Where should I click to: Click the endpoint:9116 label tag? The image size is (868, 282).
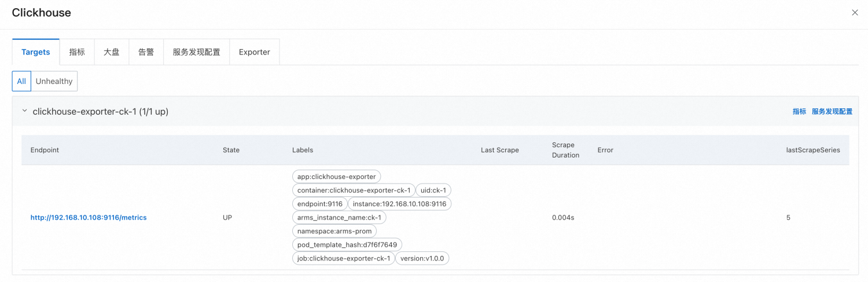[x=320, y=204]
